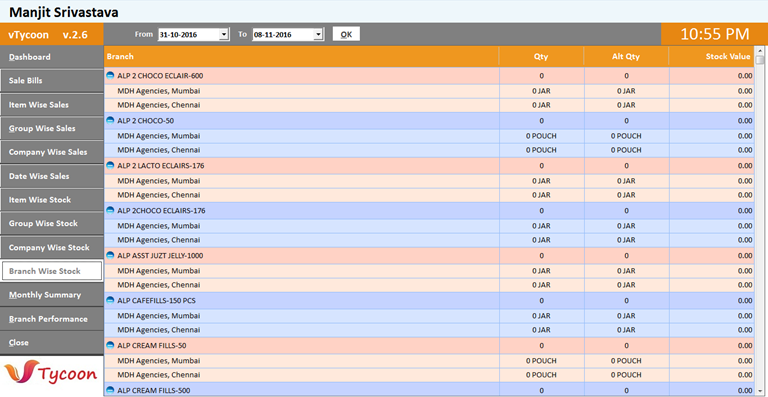Open Group Wise Stock report
768x397 pixels.
51,224
